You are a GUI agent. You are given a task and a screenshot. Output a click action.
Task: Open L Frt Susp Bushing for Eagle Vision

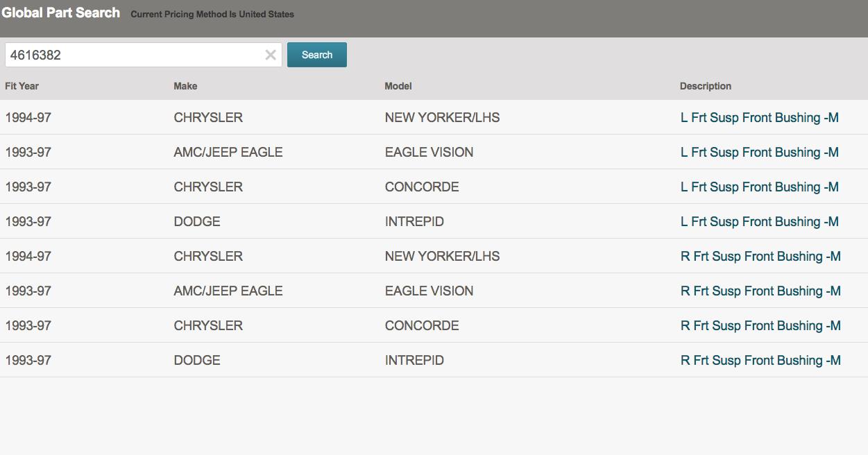(760, 153)
